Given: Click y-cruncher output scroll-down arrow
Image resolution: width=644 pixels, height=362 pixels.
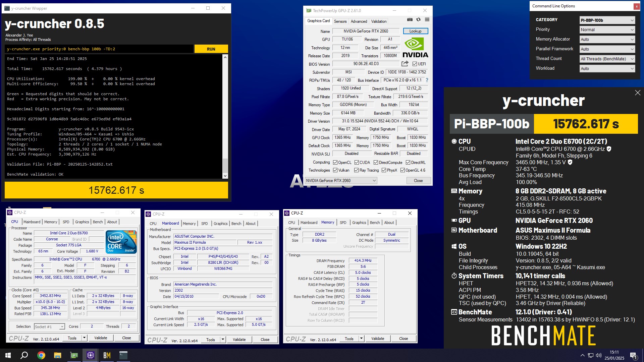Looking at the screenshot, I should [x=225, y=176].
